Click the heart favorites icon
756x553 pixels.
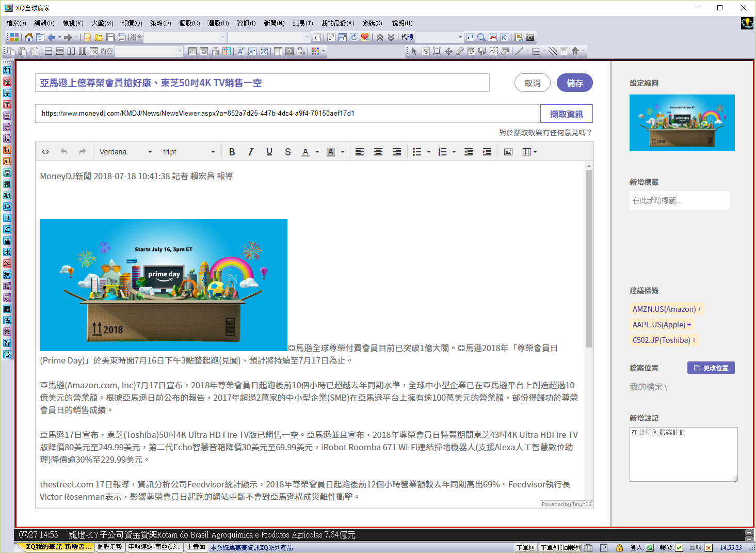[x=365, y=37]
